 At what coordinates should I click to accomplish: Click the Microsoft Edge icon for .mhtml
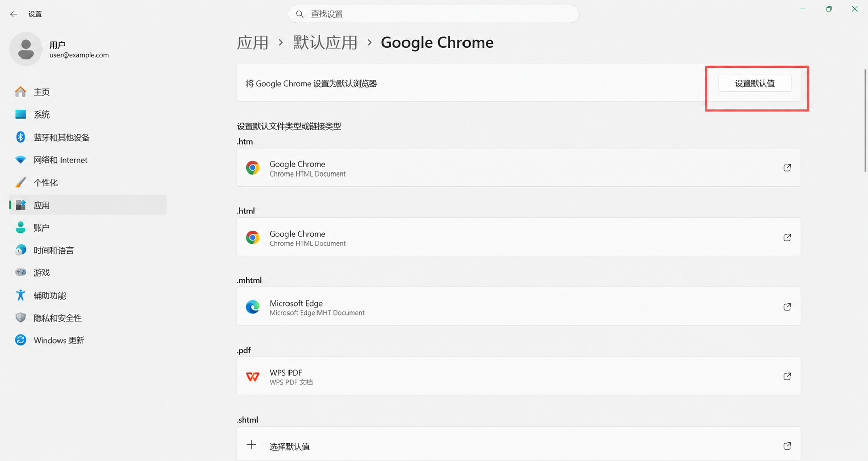(x=253, y=307)
